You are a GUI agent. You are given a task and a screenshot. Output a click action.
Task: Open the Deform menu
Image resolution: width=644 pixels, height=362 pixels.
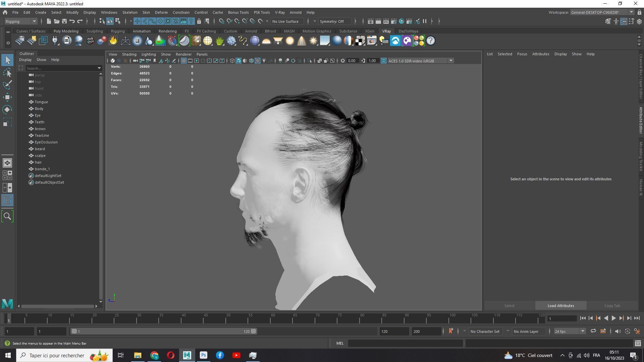coord(161,12)
